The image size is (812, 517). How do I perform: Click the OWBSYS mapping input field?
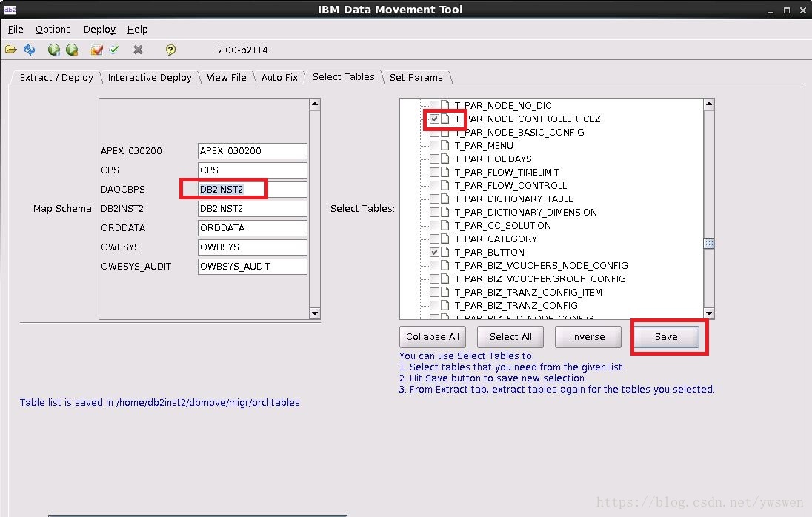(252, 247)
